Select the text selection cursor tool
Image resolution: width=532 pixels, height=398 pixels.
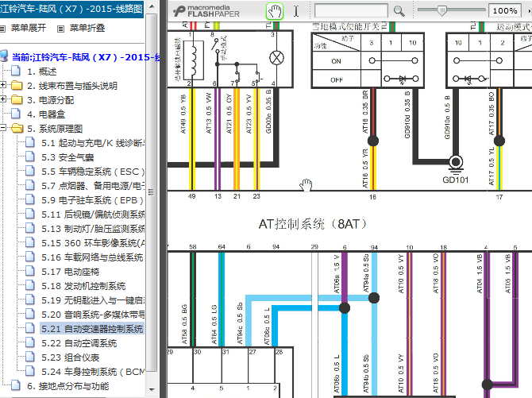pos(296,11)
